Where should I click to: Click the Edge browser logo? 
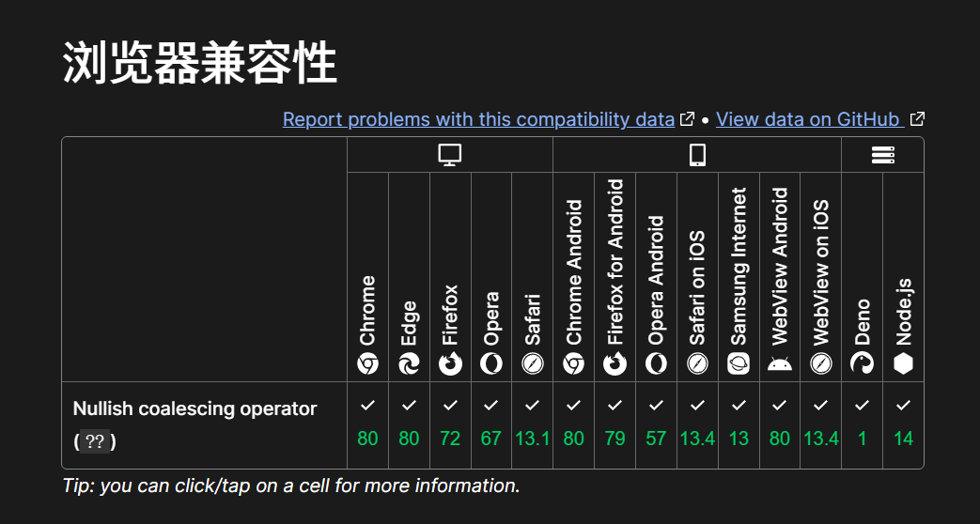click(409, 364)
